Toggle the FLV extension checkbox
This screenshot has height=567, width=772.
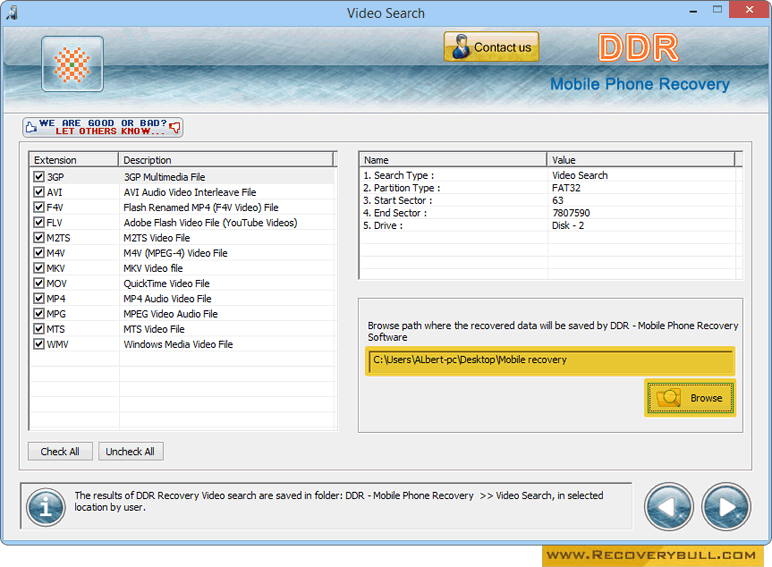click(x=39, y=222)
